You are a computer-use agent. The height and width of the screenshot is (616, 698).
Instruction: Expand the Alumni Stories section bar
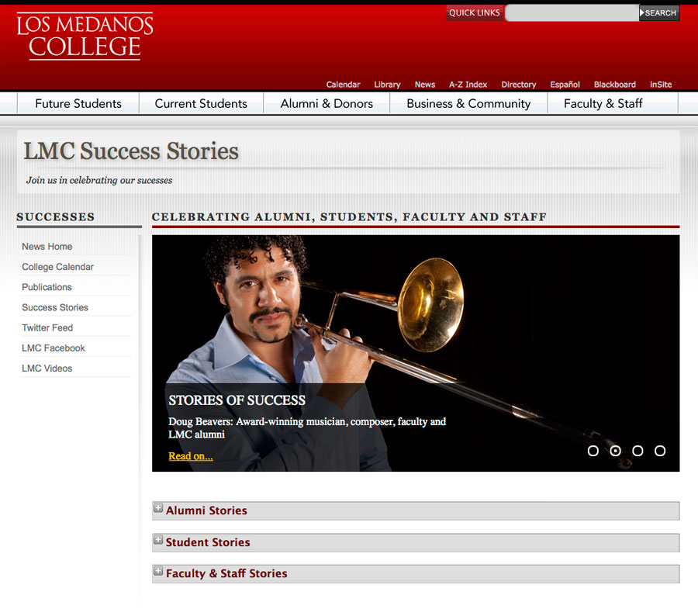tap(416, 511)
